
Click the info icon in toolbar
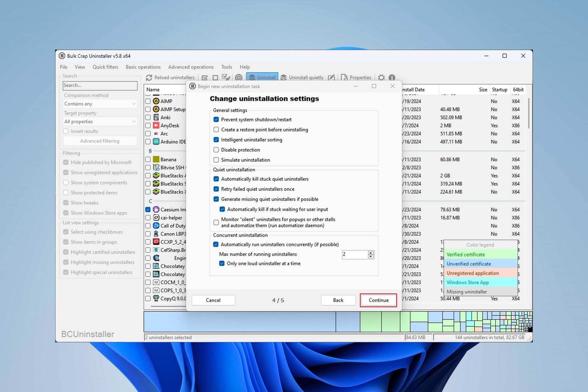[x=392, y=77]
